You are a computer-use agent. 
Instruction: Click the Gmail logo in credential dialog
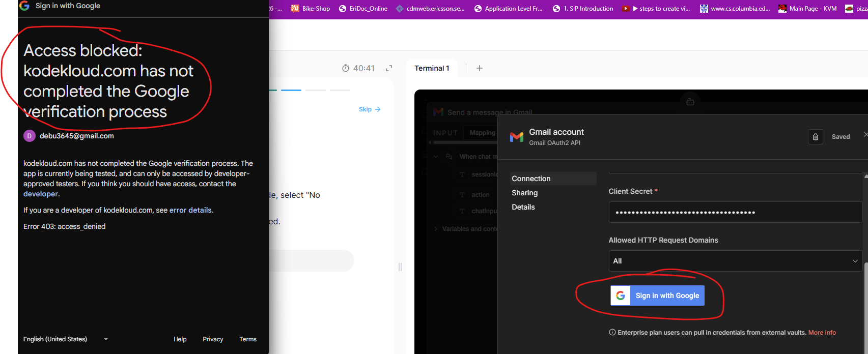coord(517,137)
